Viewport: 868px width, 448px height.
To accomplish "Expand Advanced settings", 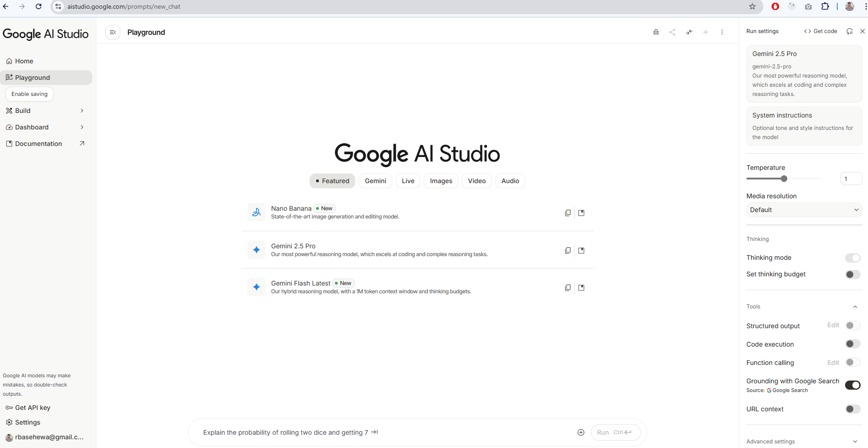I will pos(856,441).
